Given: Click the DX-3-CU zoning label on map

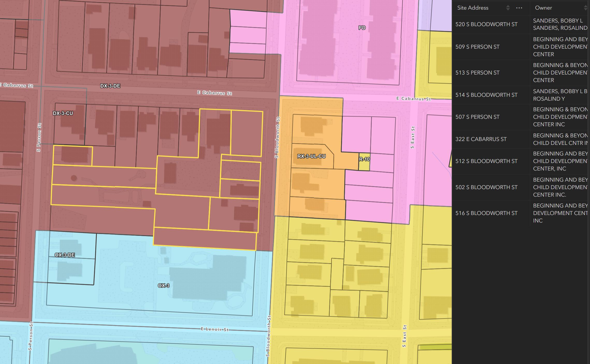Looking at the screenshot, I should 63,113.
